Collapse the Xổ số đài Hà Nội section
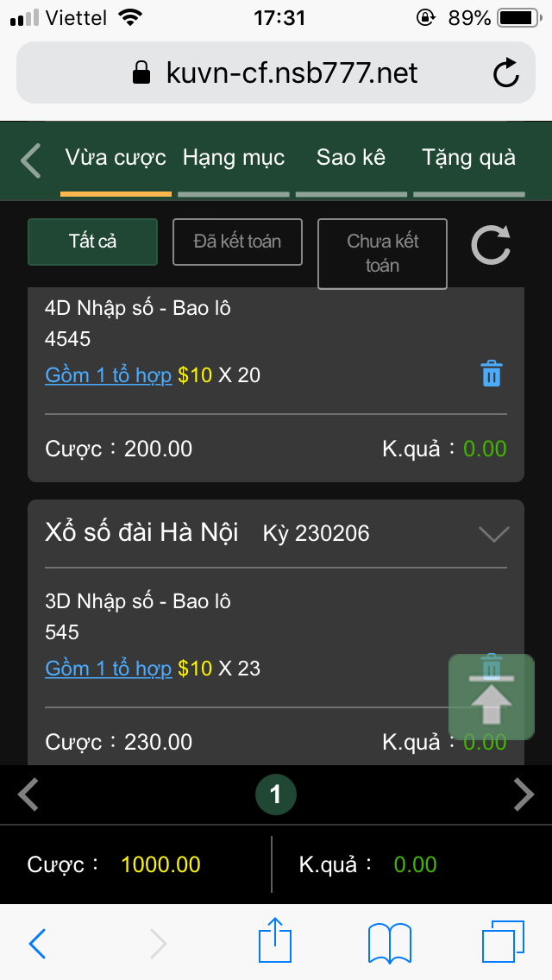 pyautogui.click(x=493, y=534)
